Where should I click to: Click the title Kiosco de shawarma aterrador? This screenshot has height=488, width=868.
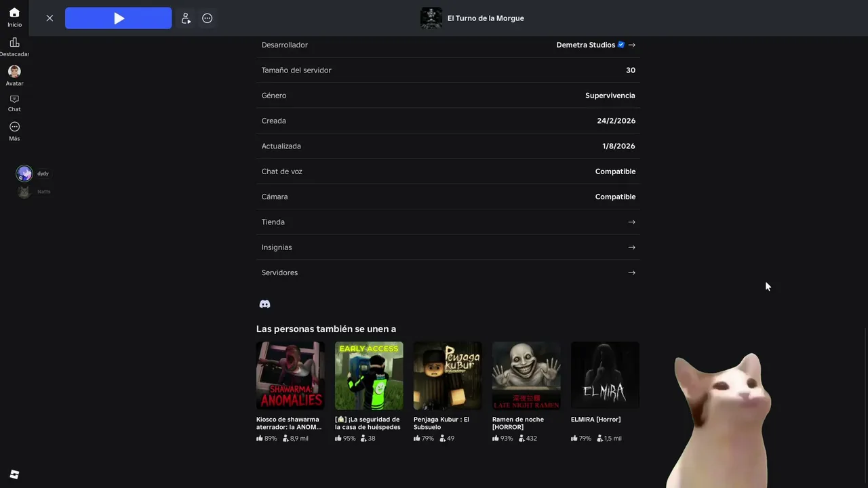point(289,424)
